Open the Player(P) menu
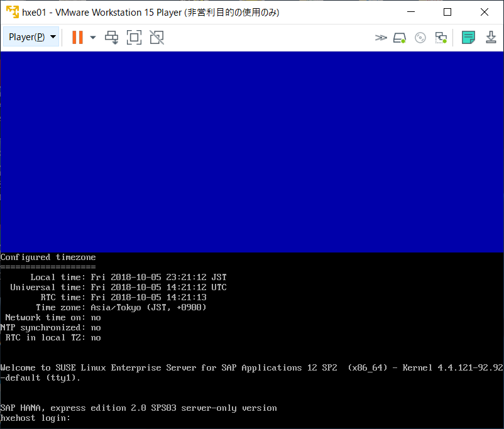504x429 pixels. click(x=31, y=37)
